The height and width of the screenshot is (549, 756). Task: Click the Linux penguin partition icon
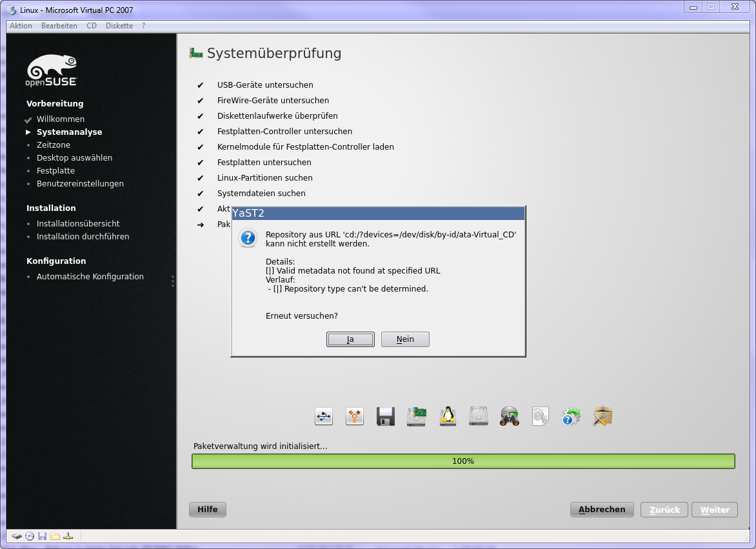coord(448,417)
